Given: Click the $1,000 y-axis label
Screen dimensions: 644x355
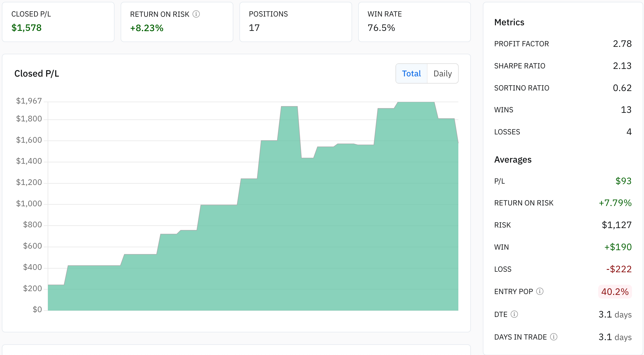Looking at the screenshot, I should coord(29,204).
